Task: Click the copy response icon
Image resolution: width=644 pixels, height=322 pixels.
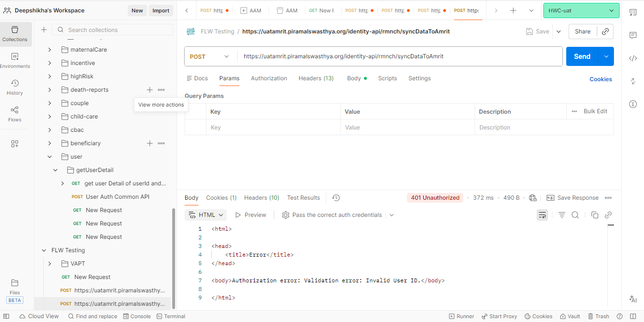Action: (x=594, y=215)
